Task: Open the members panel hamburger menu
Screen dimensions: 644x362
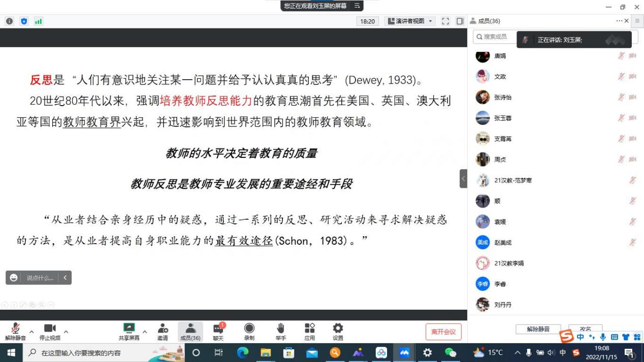Action: coord(637,21)
